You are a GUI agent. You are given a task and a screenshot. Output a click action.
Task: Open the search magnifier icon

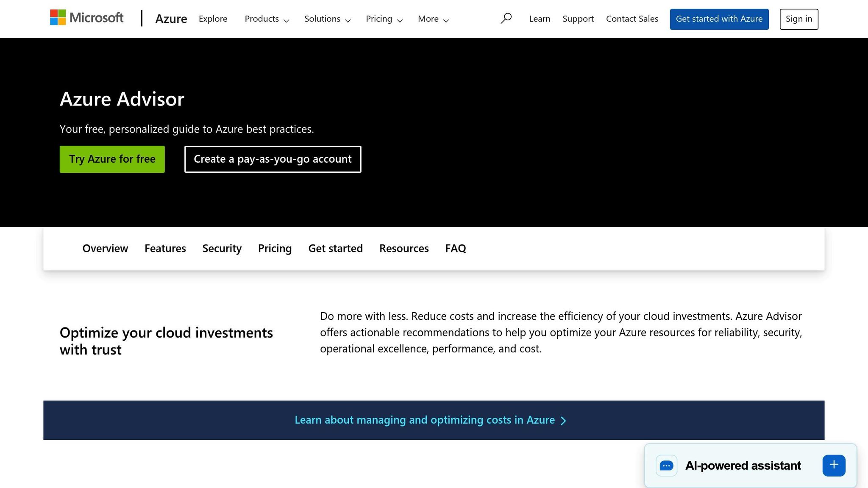coord(506,18)
